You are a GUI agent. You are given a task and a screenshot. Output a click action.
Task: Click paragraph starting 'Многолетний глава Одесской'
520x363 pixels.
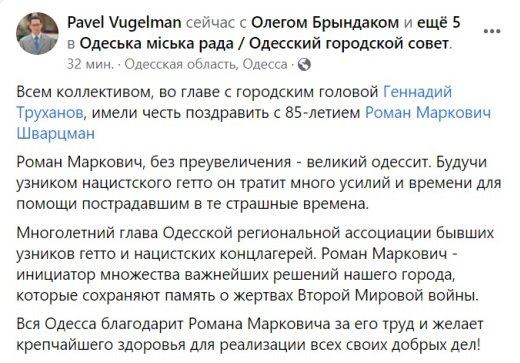pos(255,264)
